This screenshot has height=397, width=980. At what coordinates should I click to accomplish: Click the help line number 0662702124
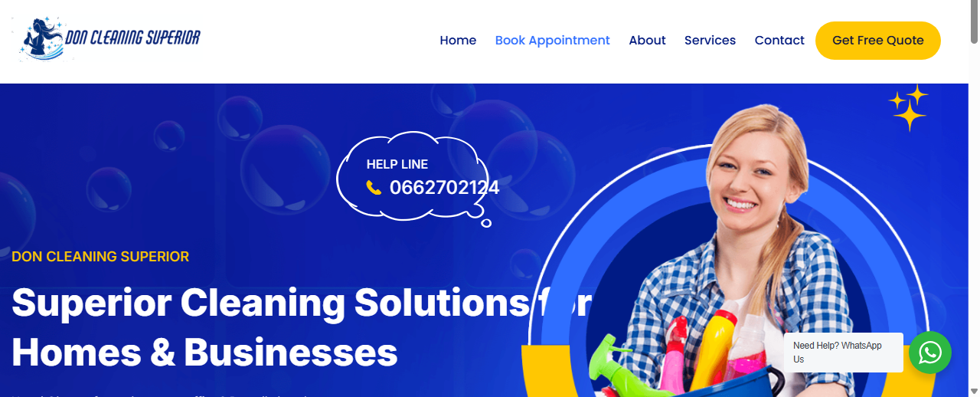[444, 187]
